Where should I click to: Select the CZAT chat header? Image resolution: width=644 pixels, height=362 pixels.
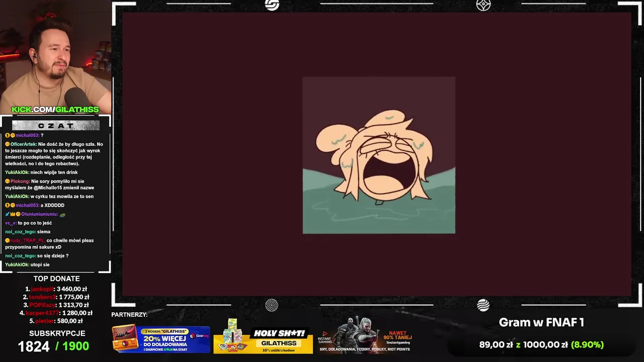pyautogui.click(x=55, y=125)
